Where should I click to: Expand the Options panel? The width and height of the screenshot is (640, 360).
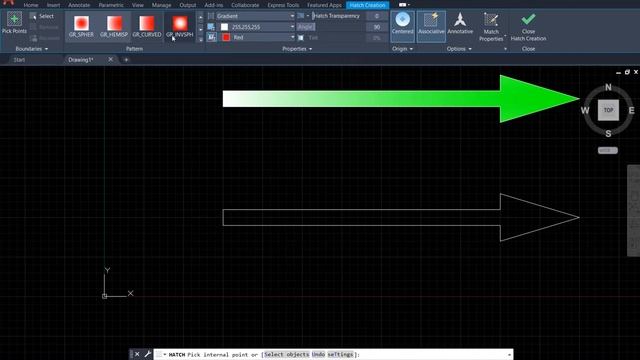point(459,49)
